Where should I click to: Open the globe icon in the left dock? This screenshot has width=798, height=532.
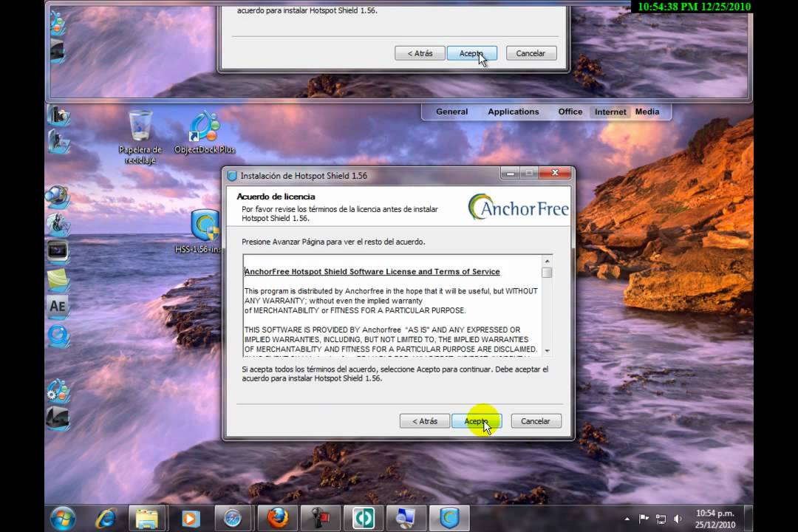pos(57,197)
